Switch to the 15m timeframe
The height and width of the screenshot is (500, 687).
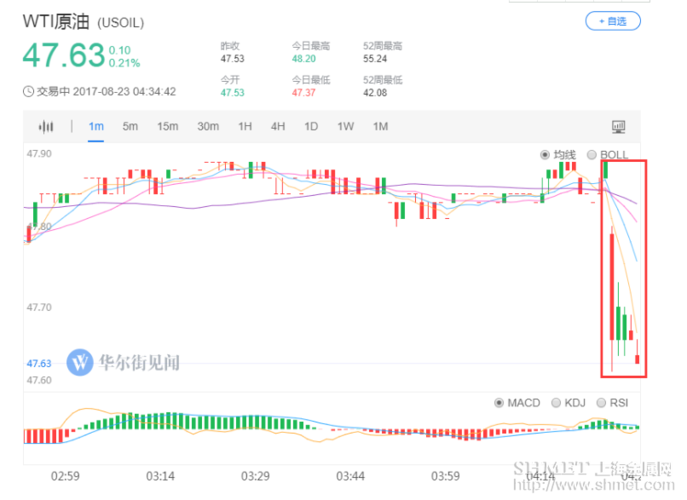click(167, 127)
